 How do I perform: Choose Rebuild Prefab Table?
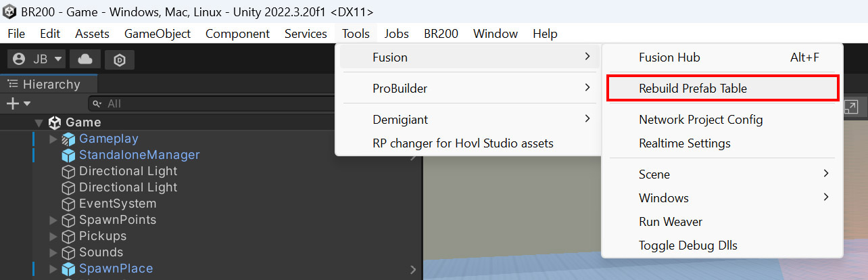[692, 88]
